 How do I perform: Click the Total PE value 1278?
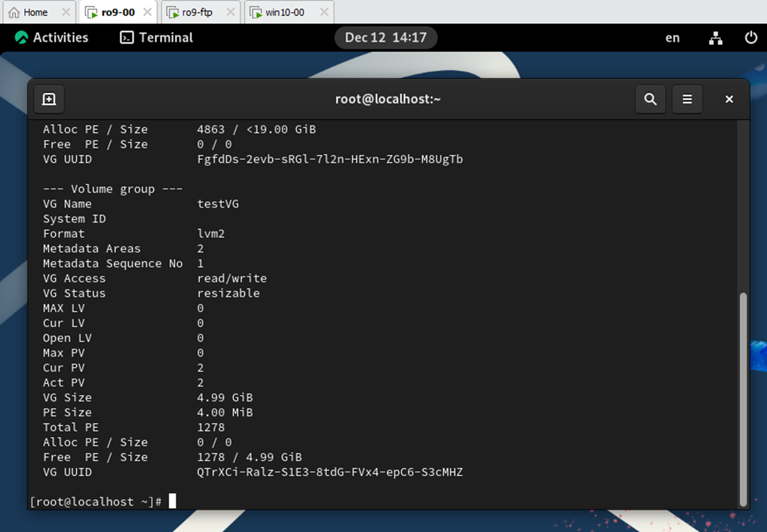coord(211,428)
